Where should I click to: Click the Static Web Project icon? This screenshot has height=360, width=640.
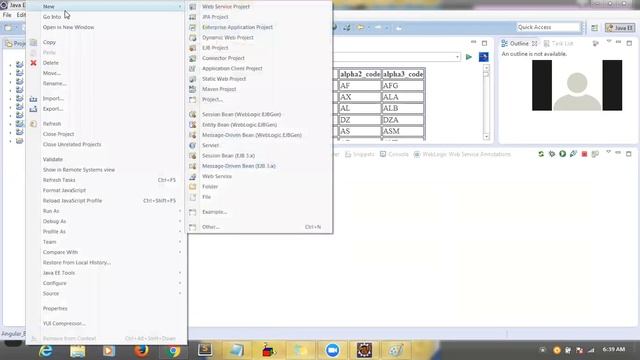point(193,79)
